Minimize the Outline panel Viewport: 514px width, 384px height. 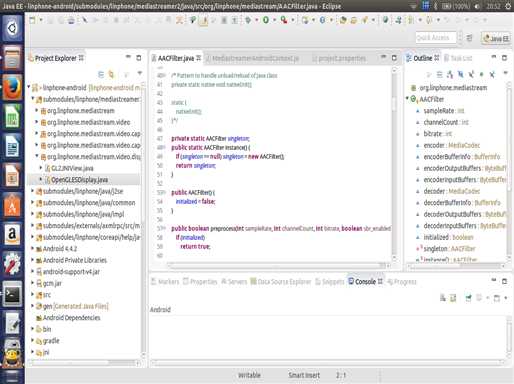pos(494,57)
